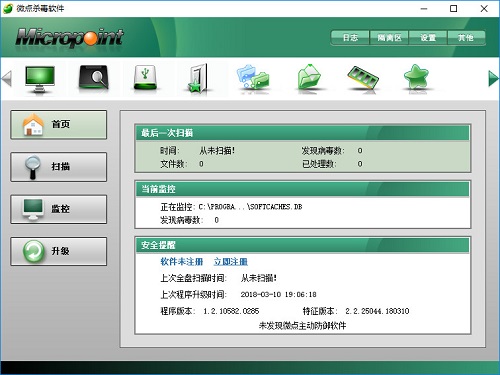Viewport: 500px width, 375px height.
Task: Click the green monitor computer scan icon
Action: [40, 79]
